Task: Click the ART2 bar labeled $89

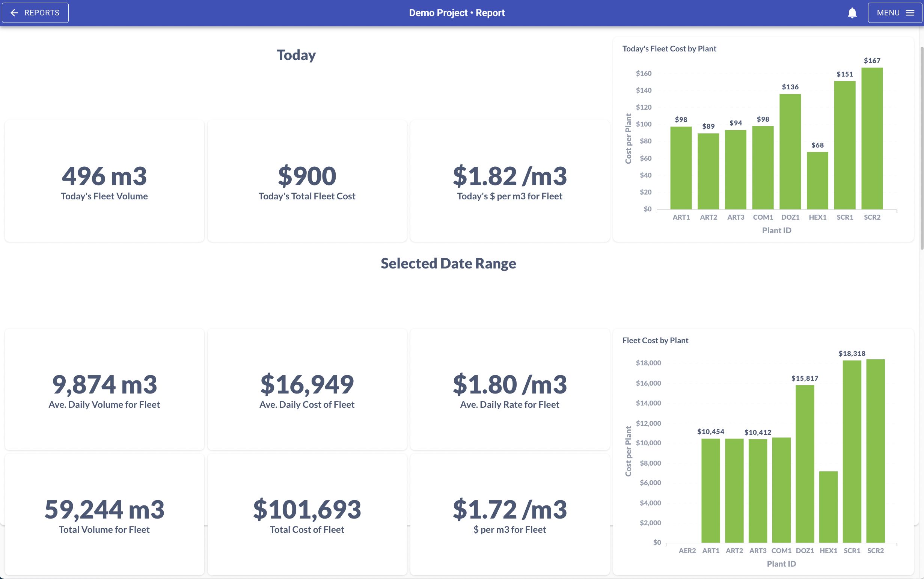Action: (708, 171)
